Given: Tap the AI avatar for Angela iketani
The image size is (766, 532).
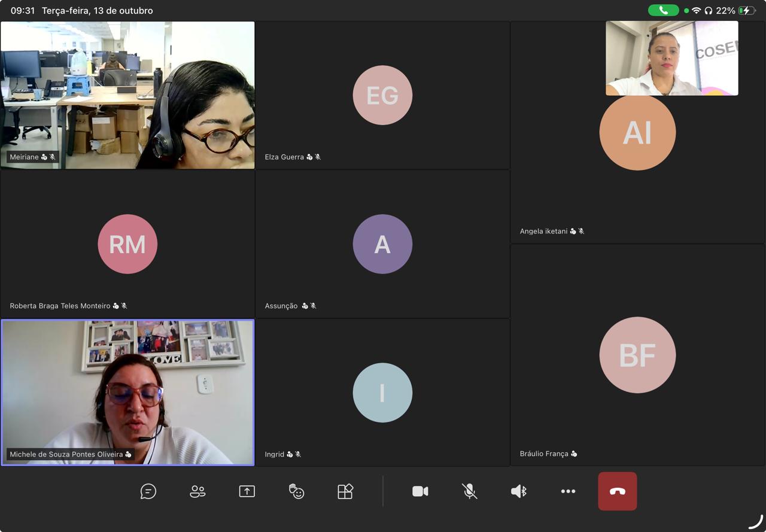Looking at the screenshot, I should [637, 132].
